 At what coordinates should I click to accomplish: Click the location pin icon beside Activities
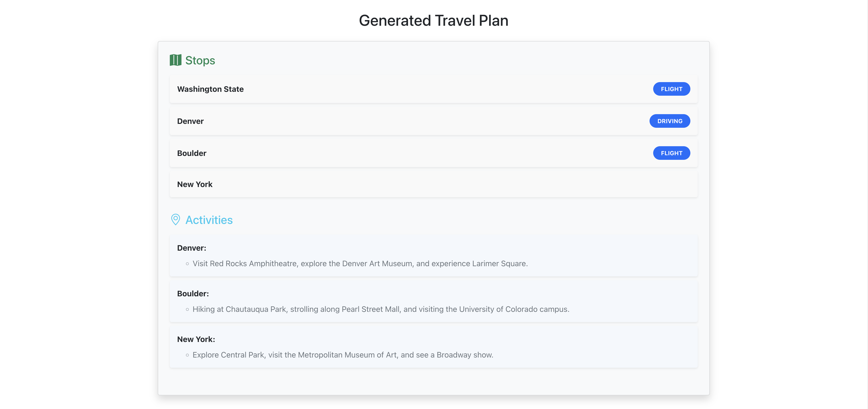175,220
